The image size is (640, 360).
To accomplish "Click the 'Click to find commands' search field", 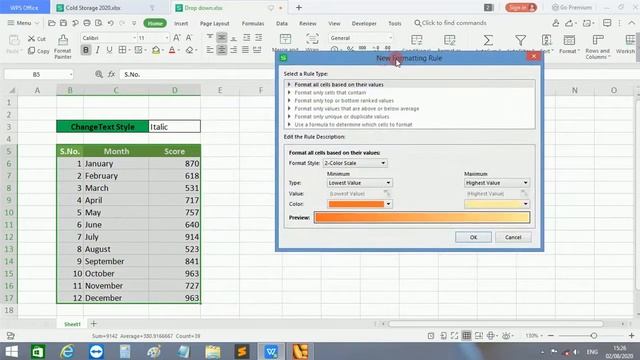I will (450, 23).
